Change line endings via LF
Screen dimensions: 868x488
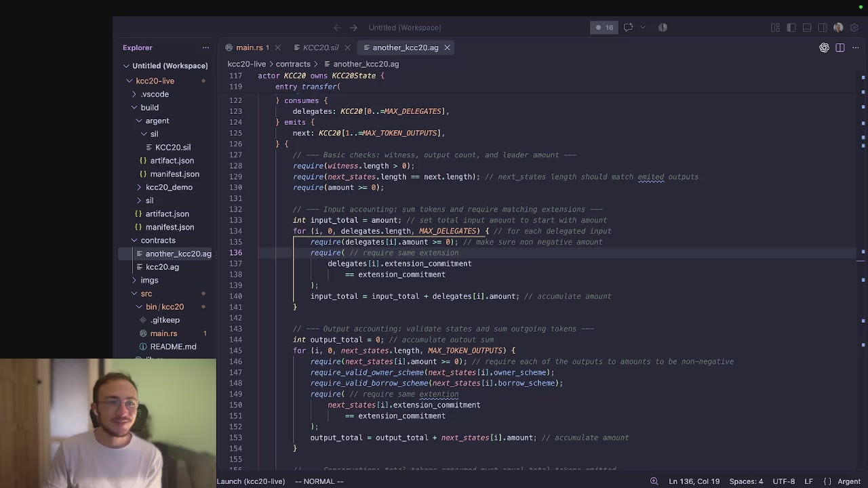(x=808, y=481)
